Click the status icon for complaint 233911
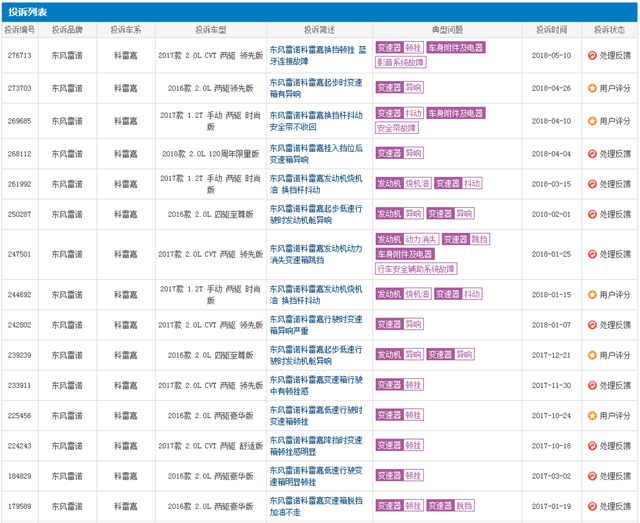 tap(592, 385)
